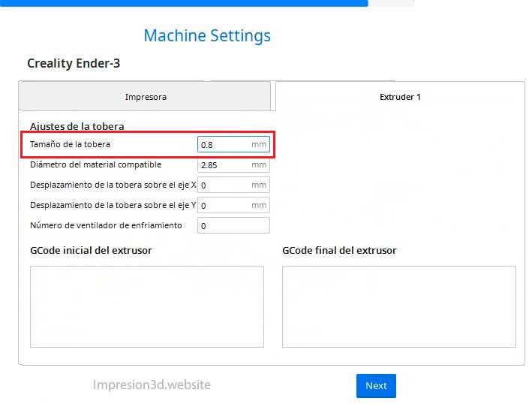Click the eje X nozzle offset field
This screenshot has height=404, width=532.
point(233,185)
